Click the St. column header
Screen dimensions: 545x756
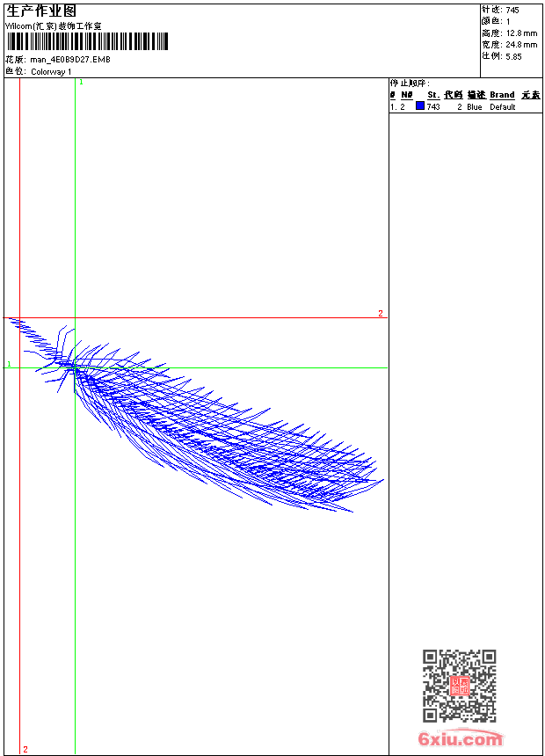point(433,95)
